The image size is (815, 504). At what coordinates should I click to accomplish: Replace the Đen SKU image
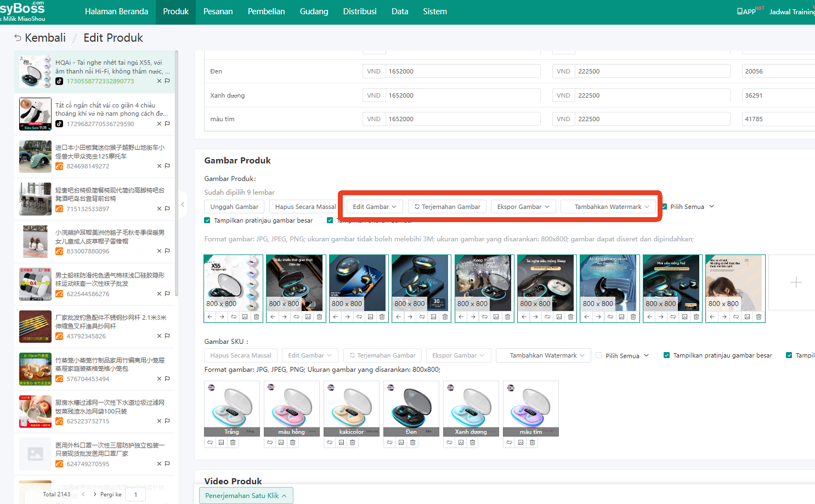click(x=389, y=443)
